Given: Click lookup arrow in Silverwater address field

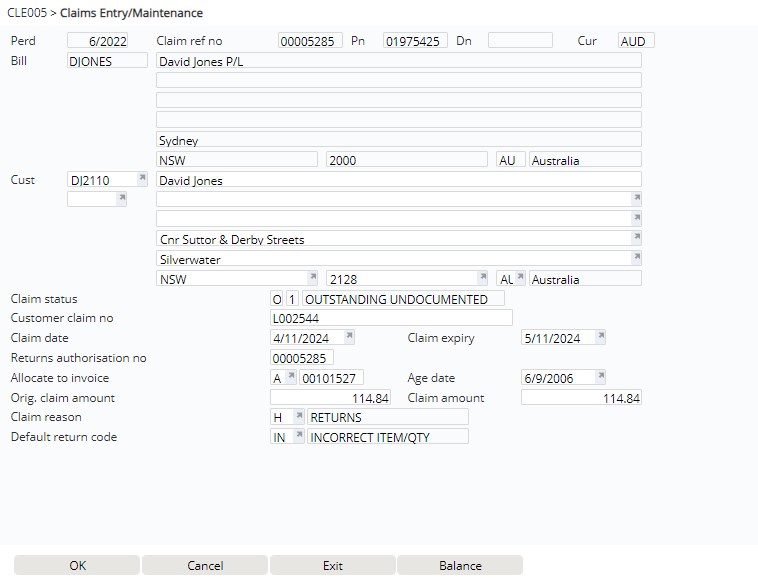Looking at the screenshot, I should tap(635, 258).
